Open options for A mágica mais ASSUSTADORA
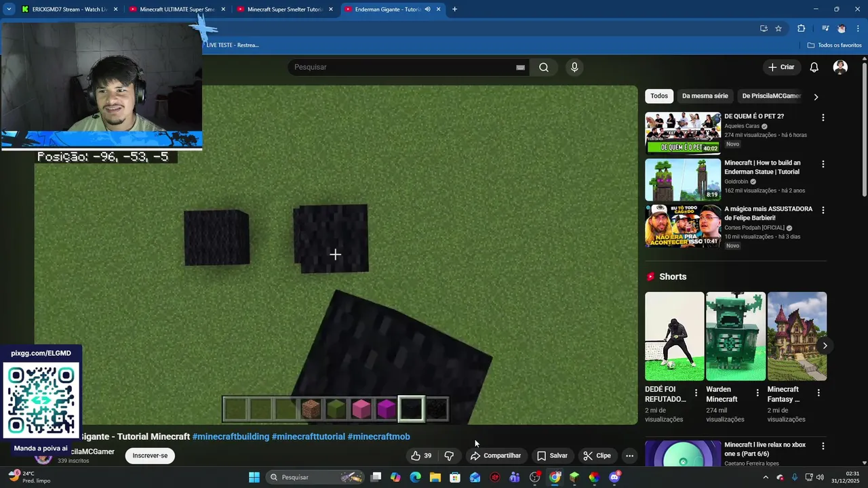 pyautogui.click(x=823, y=210)
